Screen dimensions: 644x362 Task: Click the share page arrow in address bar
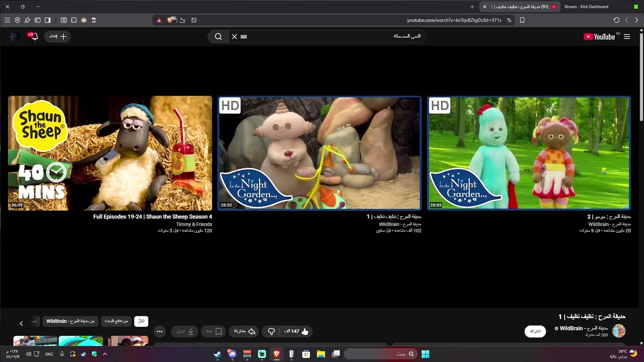point(183,20)
